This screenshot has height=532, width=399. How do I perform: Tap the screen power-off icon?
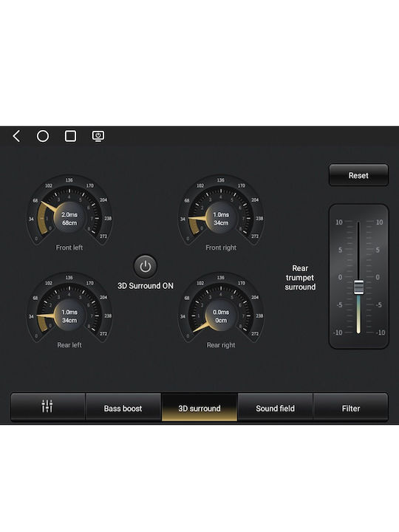click(98, 136)
